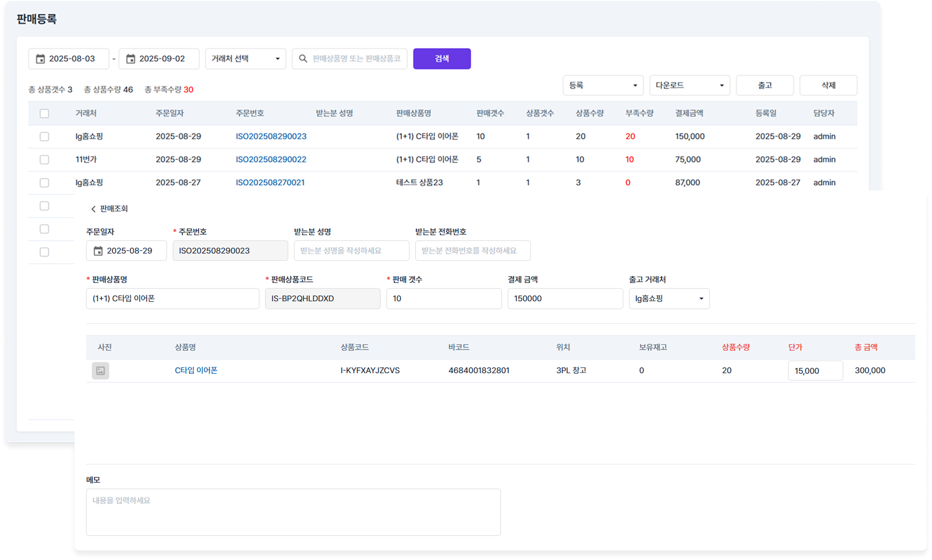932x560 pixels.
Task: Click the 출고 button
Action: [765, 86]
